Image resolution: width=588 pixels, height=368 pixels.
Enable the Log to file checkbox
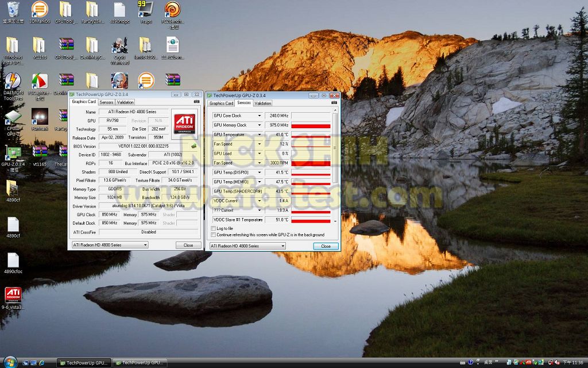[x=214, y=228]
